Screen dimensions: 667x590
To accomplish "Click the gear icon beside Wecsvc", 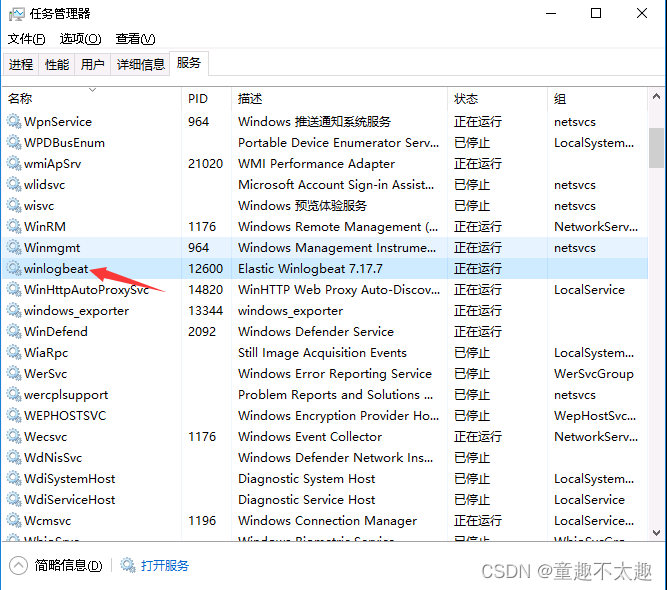I will [x=14, y=436].
